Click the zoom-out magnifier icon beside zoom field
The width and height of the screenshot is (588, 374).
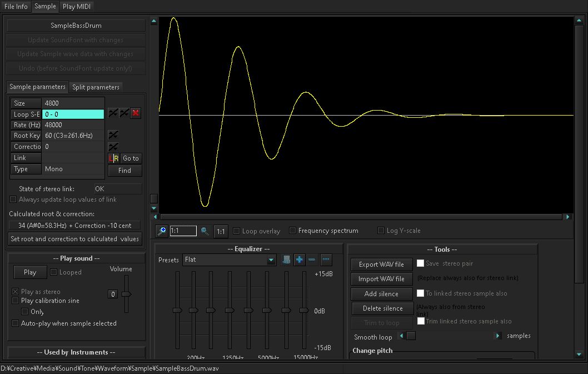204,230
